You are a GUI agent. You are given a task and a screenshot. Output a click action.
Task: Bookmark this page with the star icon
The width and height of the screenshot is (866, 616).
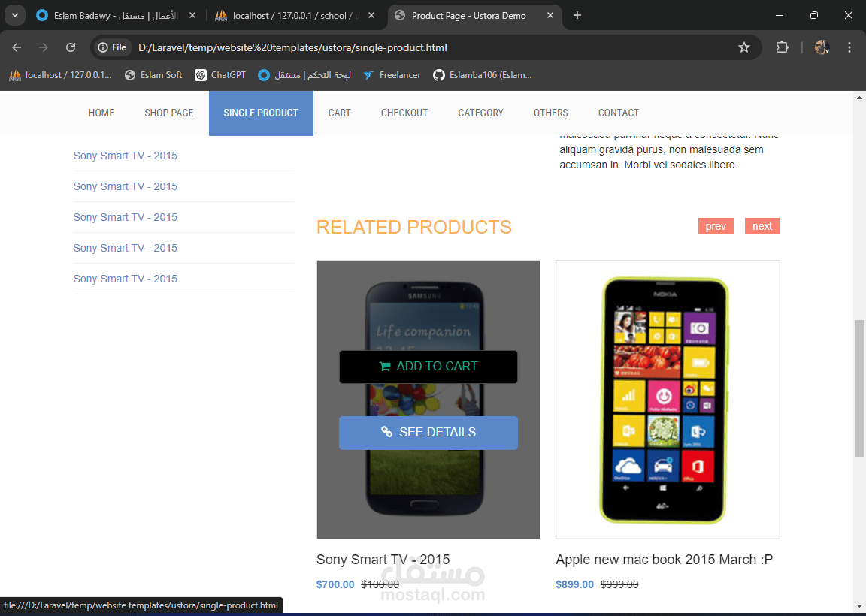pos(744,47)
